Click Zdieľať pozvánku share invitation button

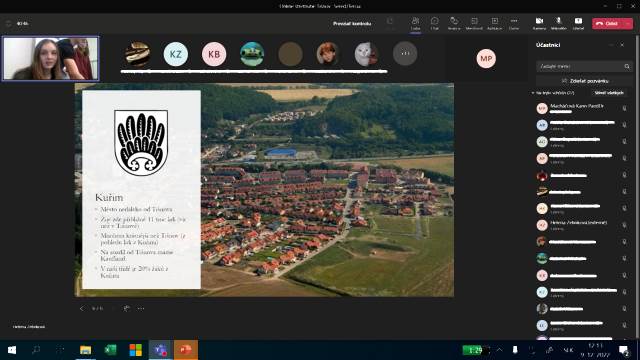584,81
